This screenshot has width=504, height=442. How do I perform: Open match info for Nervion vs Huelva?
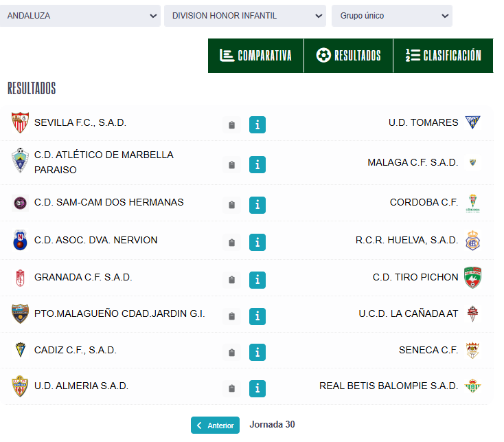coord(257,242)
